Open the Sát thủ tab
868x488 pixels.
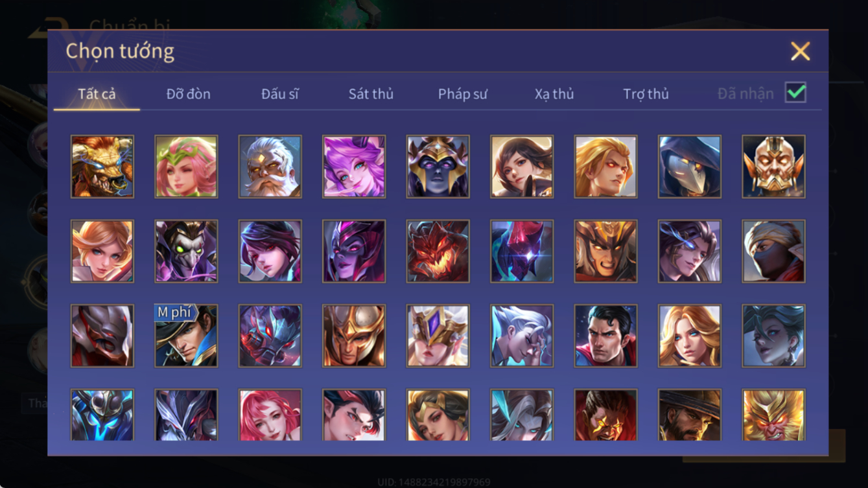[x=371, y=94]
